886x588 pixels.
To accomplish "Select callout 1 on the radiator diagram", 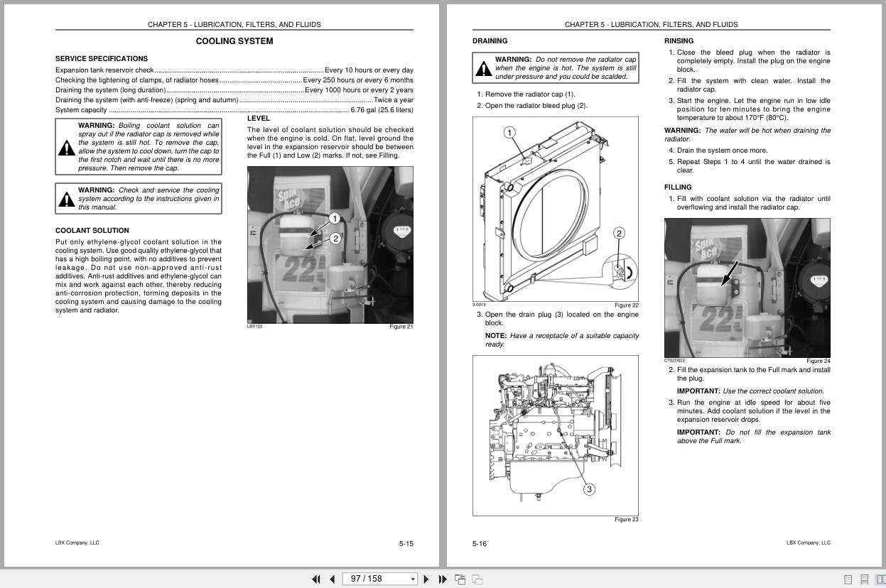I will coord(509,131).
